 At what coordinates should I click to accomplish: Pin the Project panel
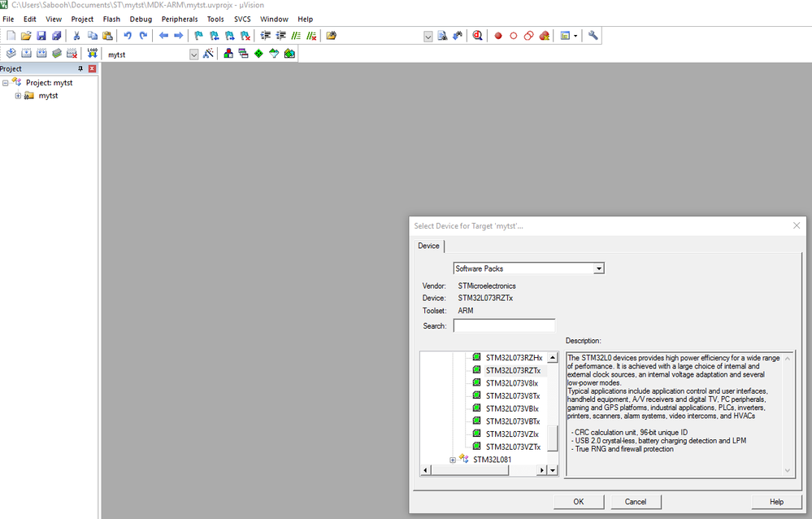click(x=80, y=68)
